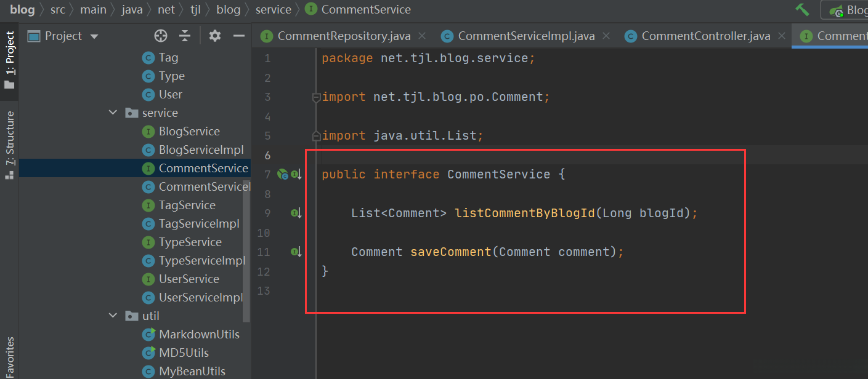Open the Project view dropdown
Viewport: 868px width, 379px height.
tap(94, 36)
